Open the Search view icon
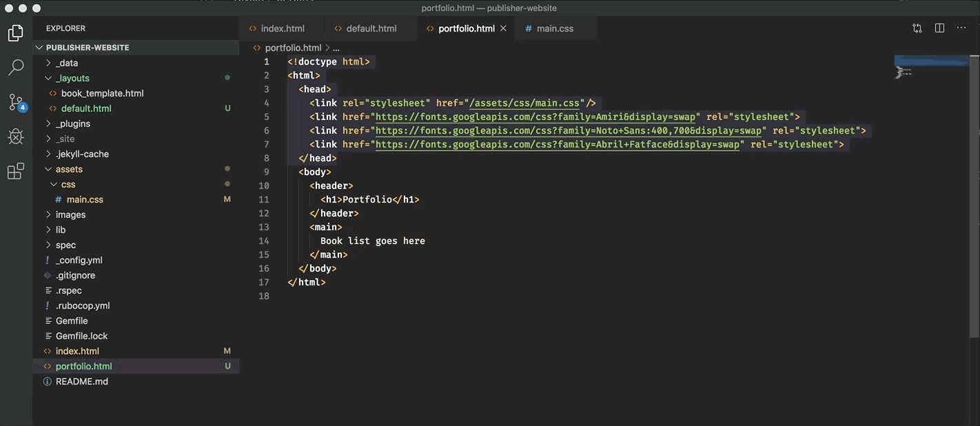The width and height of the screenshot is (980, 426). 15,68
